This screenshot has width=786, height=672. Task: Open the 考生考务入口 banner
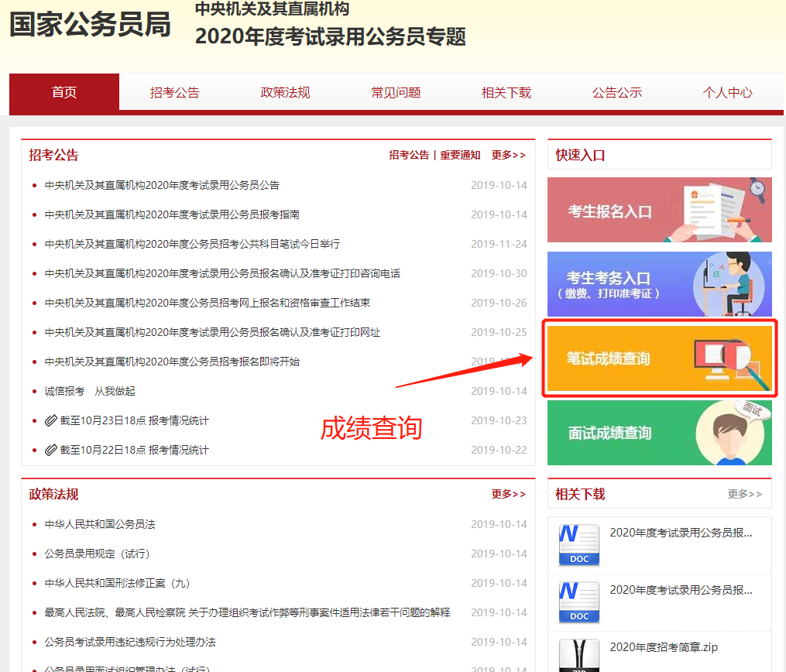coord(659,284)
